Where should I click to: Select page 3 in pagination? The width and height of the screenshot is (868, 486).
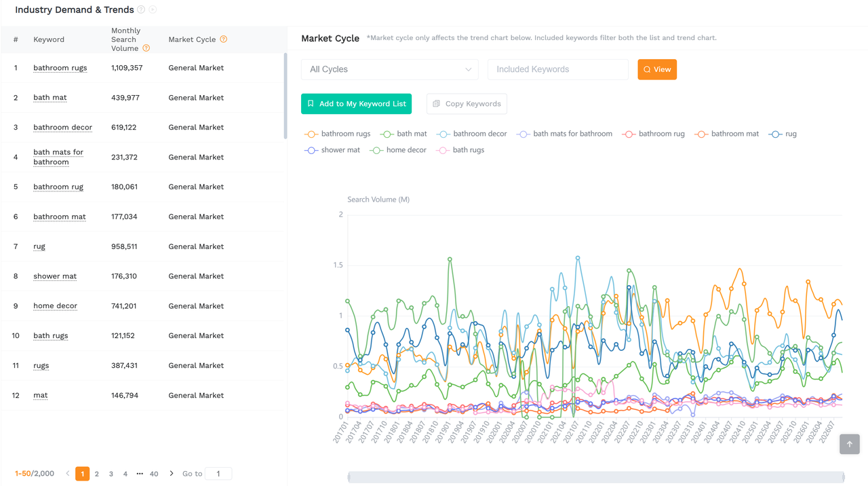(x=111, y=474)
